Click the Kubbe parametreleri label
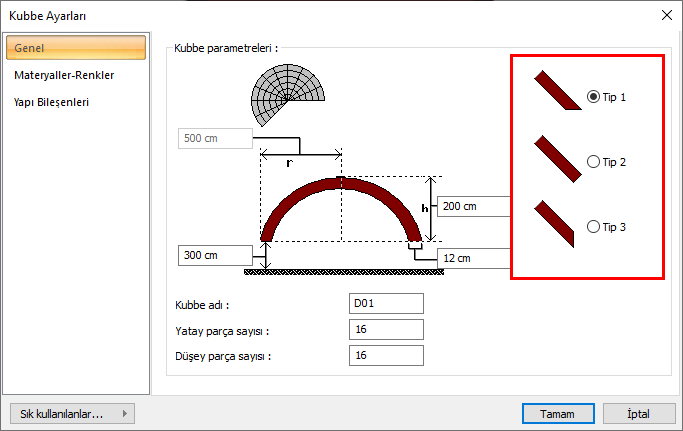This screenshot has width=683, height=431. tap(226, 48)
